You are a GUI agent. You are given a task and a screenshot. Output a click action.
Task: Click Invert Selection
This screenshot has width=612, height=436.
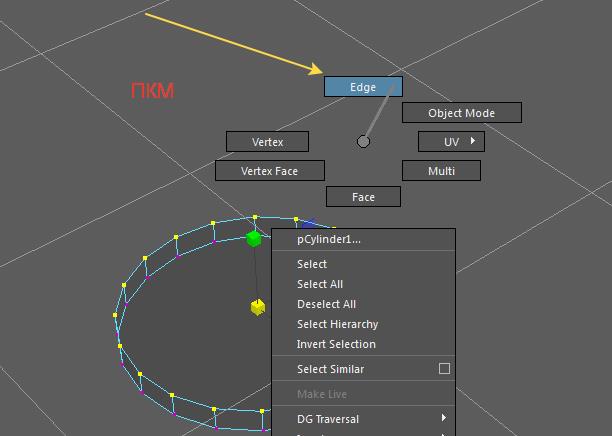(336, 344)
